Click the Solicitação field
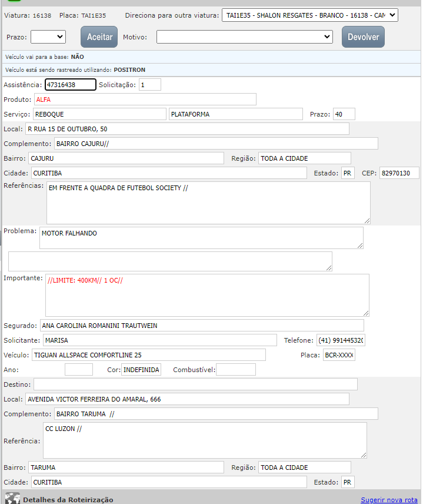Viewport: 423px width, 504px height. pos(149,85)
